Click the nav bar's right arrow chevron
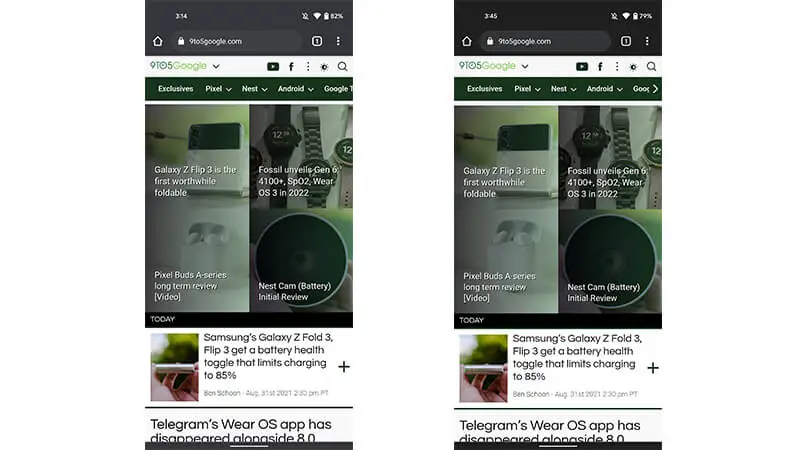The height and width of the screenshot is (450, 800). pyautogui.click(x=655, y=89)
